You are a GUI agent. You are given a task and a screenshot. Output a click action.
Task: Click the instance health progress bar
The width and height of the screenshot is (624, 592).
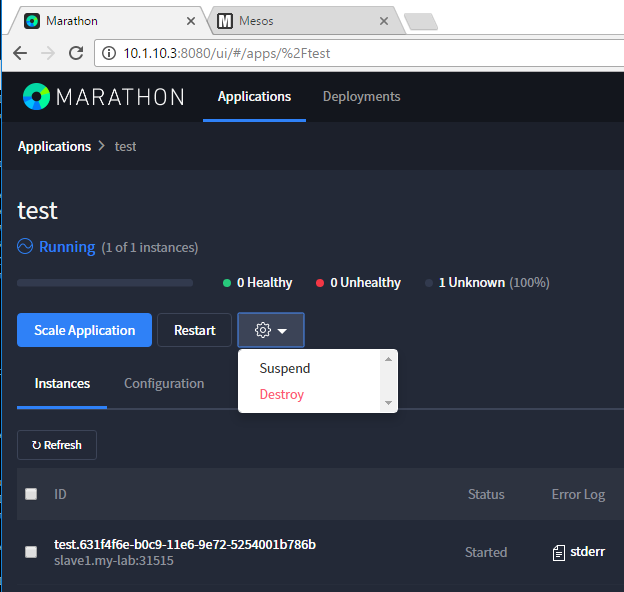105,283
